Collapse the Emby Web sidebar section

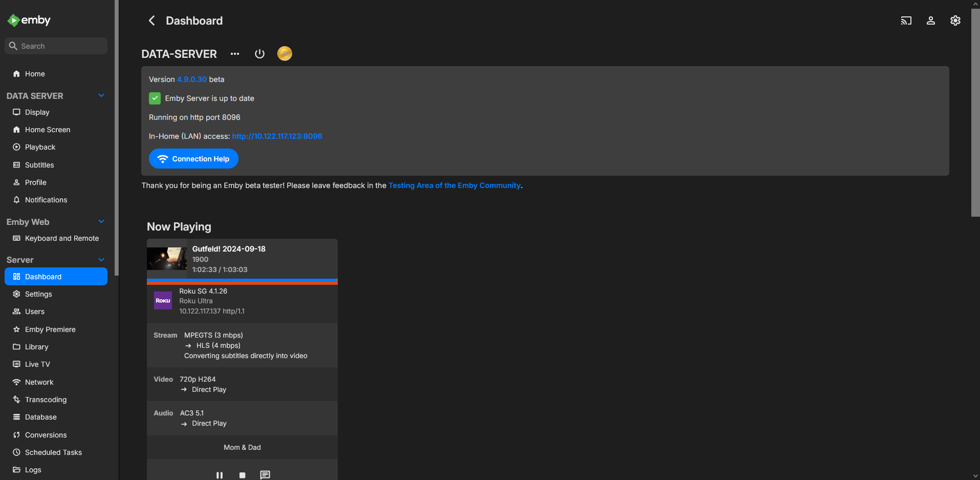coord(101,222)
